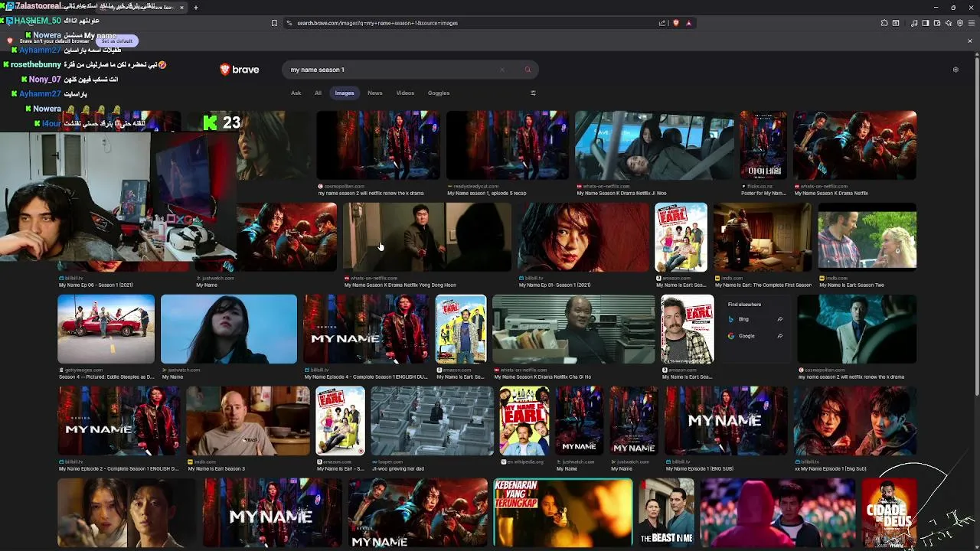Open 'xx My Name Episode 1 (Eng Sub)' thumbnail
The image size is (980, 551).
854,421
